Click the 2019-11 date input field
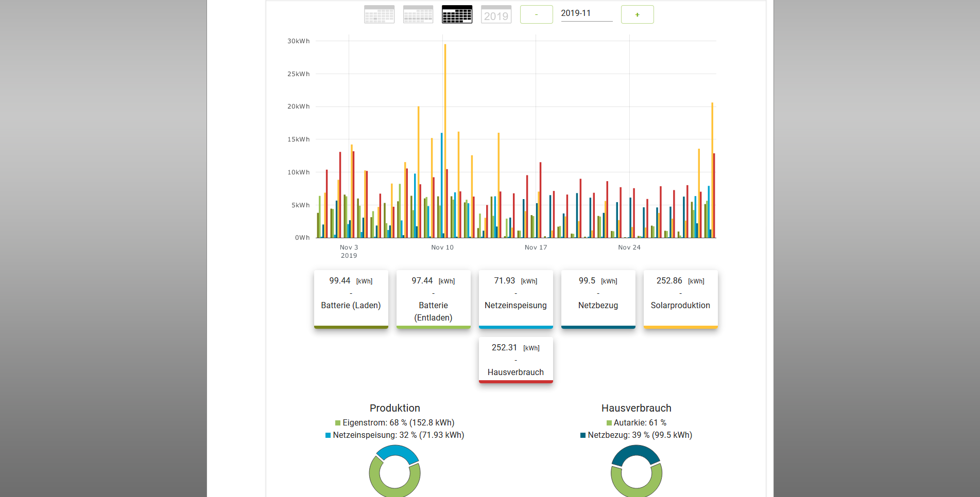This screenshot has width=980, height=497. [586, 14]
